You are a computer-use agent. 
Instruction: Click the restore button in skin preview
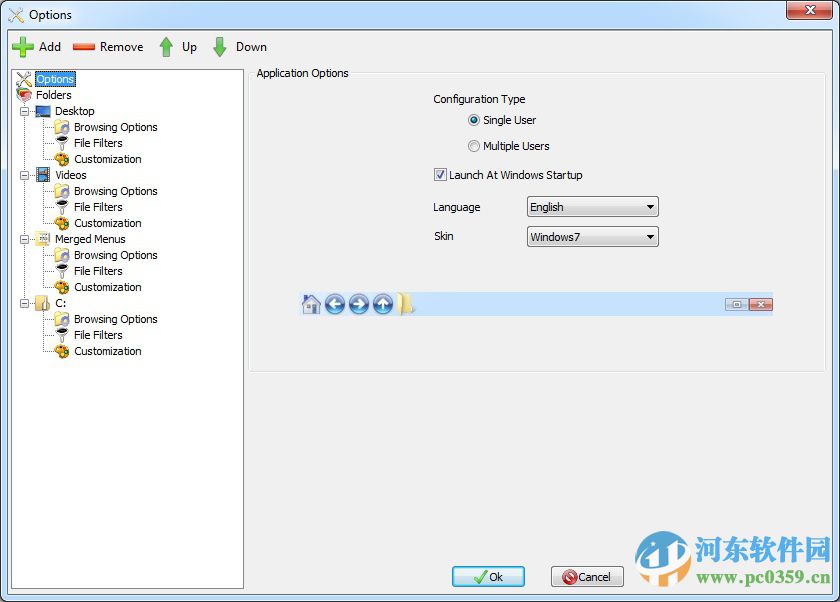737,305
